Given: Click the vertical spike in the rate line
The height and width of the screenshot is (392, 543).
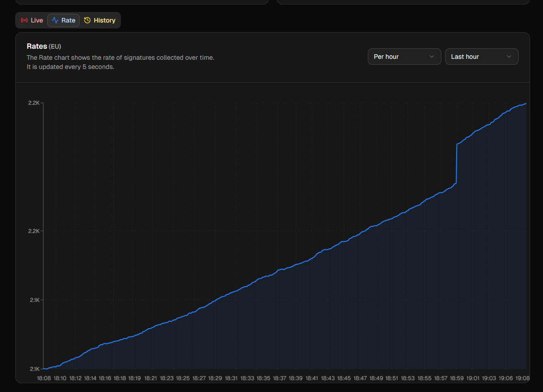Looking at the screenshot, I should [x=457, y=163].
